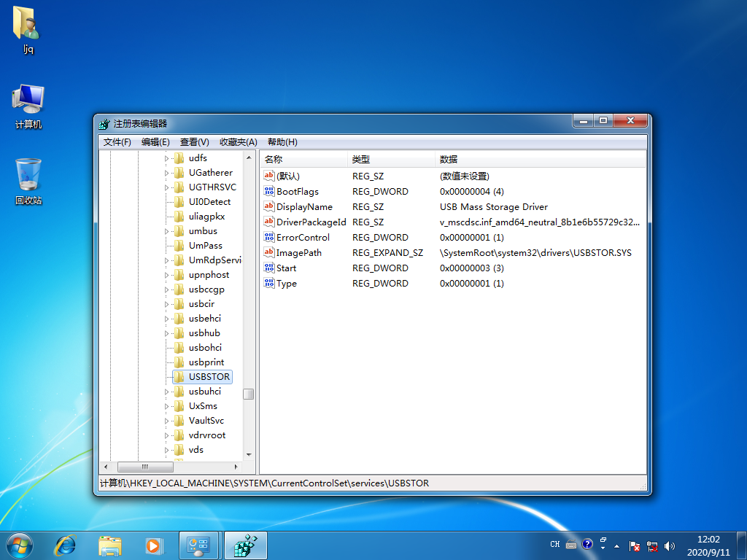Click the horizontal scrollbar below the tree
This screenshot has width=747, height=560.
(145, 467)
